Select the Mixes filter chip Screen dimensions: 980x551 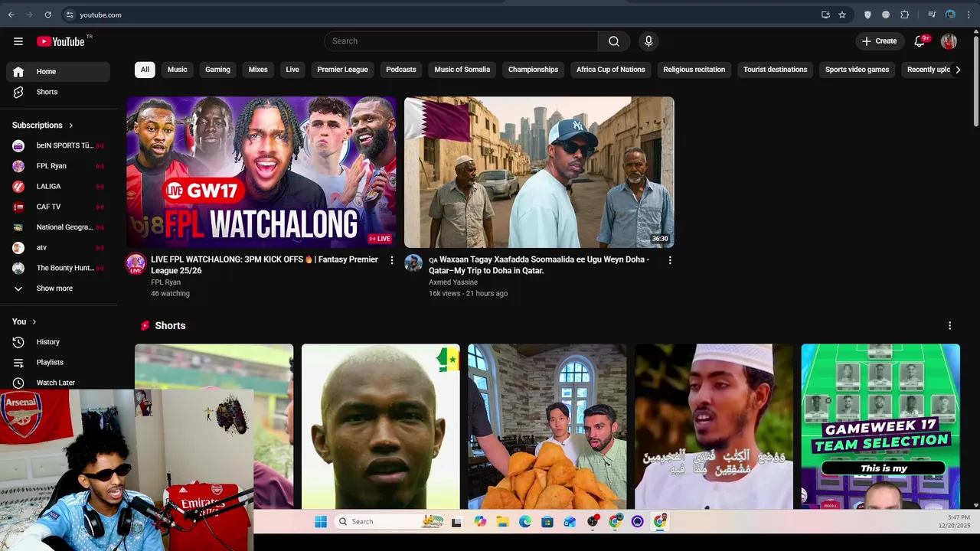click(258, 70)
